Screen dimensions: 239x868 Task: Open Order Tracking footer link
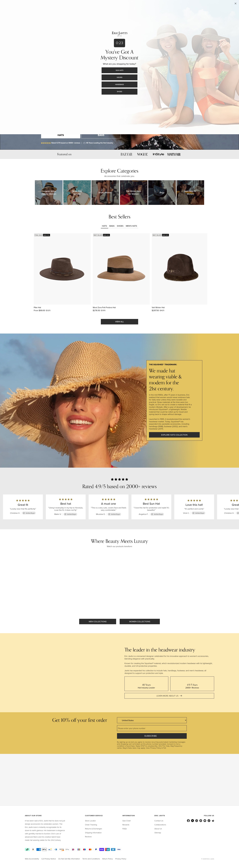(x=91, y=825)
